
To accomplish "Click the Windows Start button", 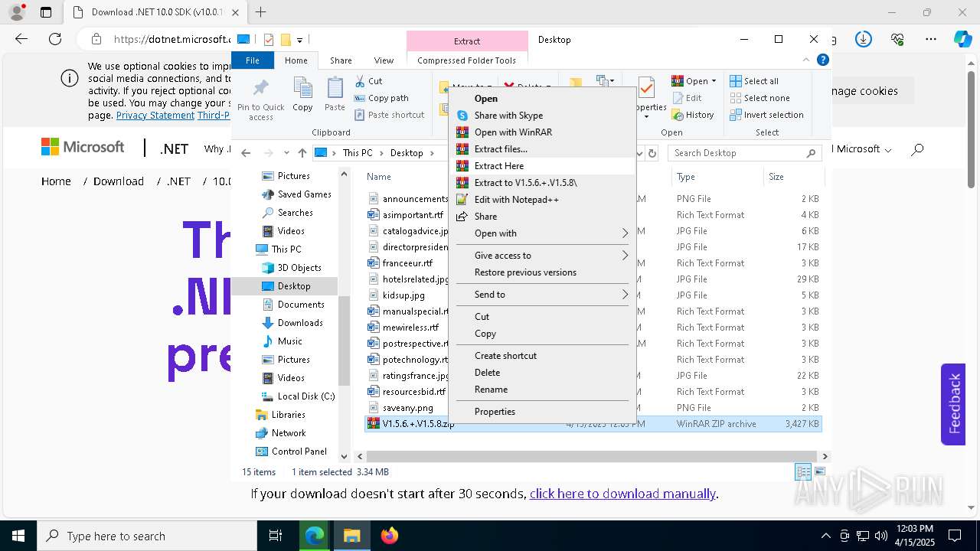I will click(x=18, y=536).
